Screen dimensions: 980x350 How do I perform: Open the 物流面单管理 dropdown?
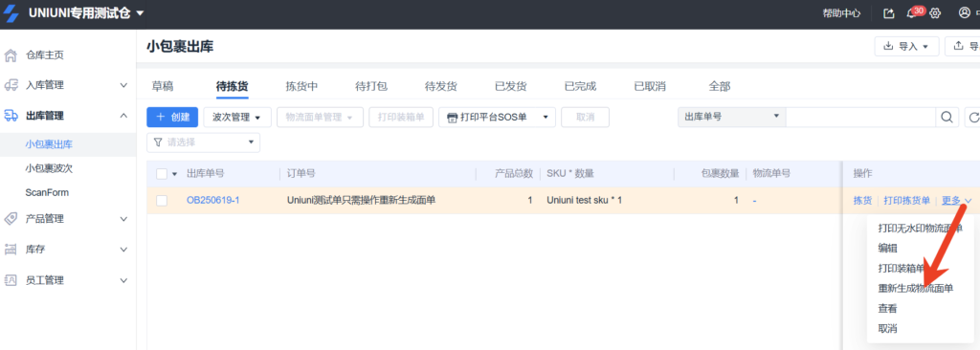click(x=320, y=117)
